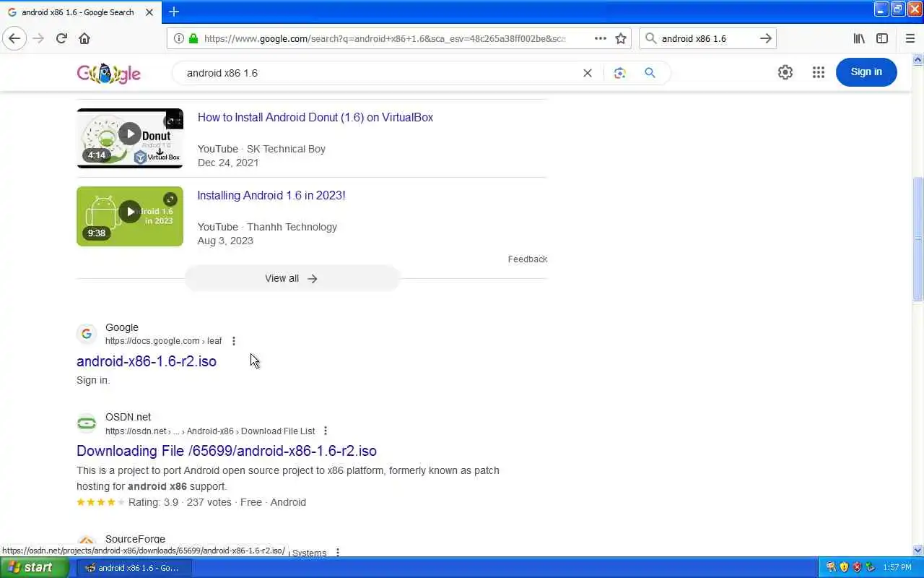Open the Windows Start menu
Image resolution: width=924 pixels, height=578 pixels.
point(35,567)
